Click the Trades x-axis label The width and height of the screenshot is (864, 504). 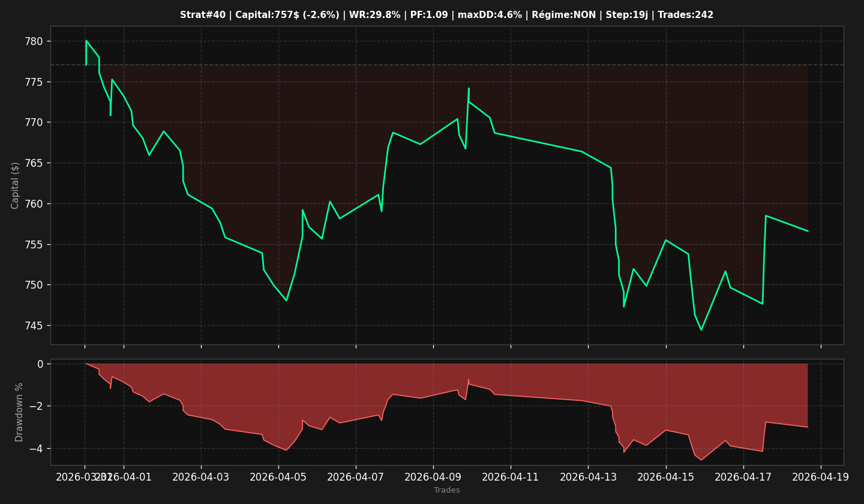pos(447,490)
